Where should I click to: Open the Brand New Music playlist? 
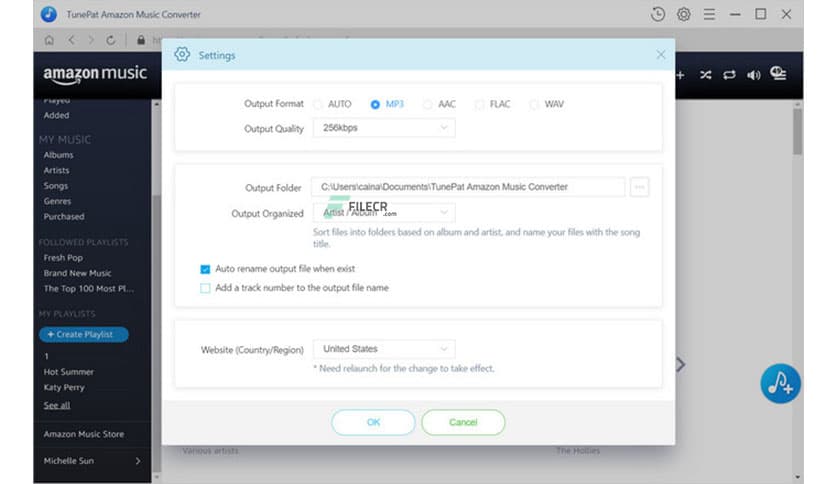coord(77,273)
